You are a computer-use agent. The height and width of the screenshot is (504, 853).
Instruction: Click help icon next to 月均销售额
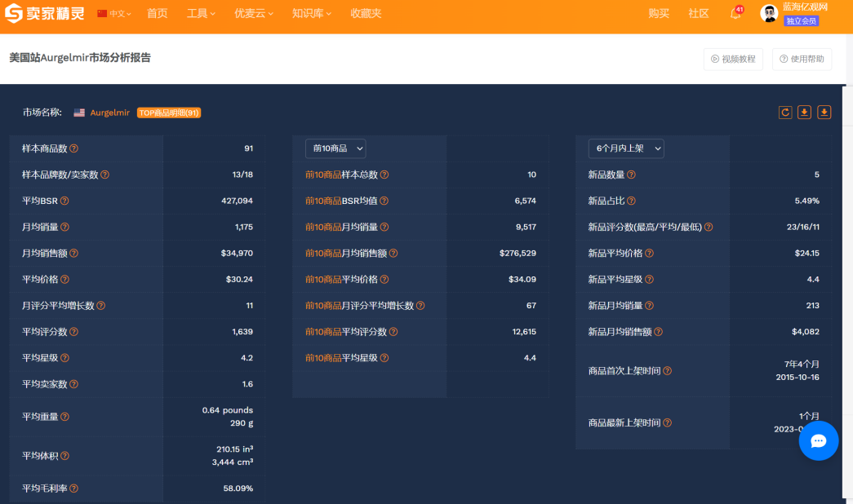click(x=74, y=254)
